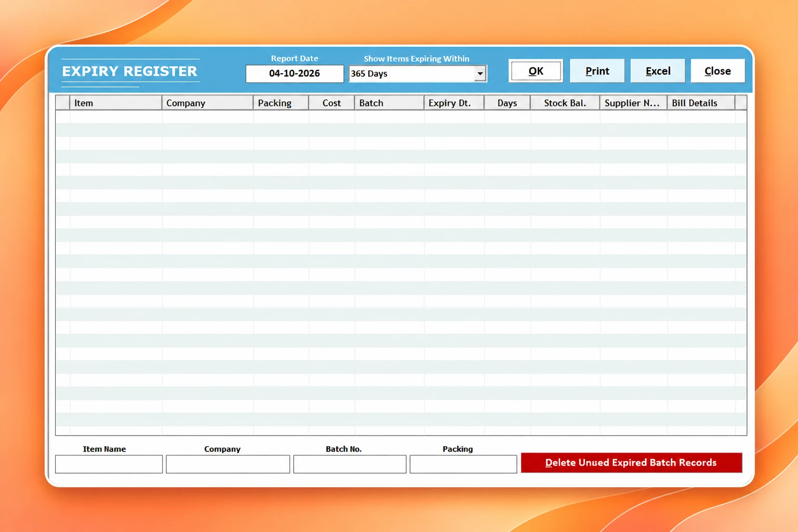Image resolution: width=798 pixels, height=532 pixels.
Task: Sort by the Cost column header
Action: [331, 103]
